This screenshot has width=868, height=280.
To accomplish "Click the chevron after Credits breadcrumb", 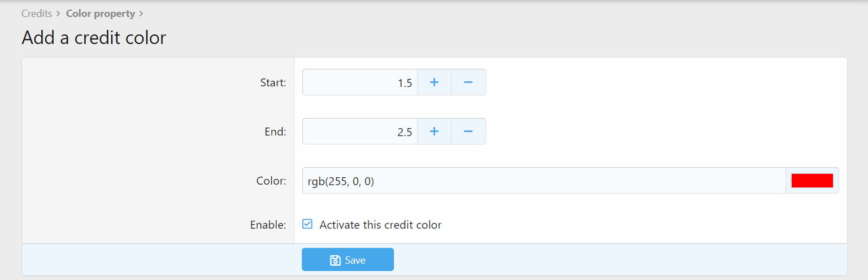I will [58, 14].
